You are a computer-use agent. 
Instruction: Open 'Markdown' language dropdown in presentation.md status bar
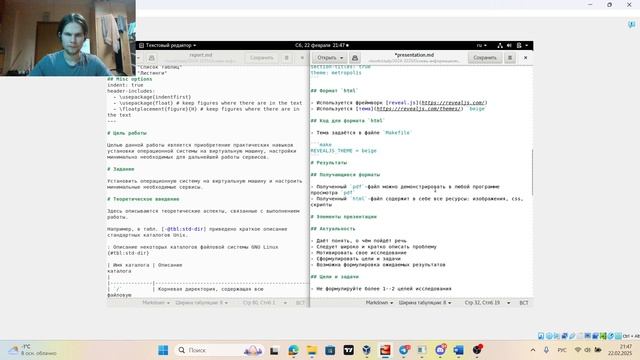pos(379,303)
